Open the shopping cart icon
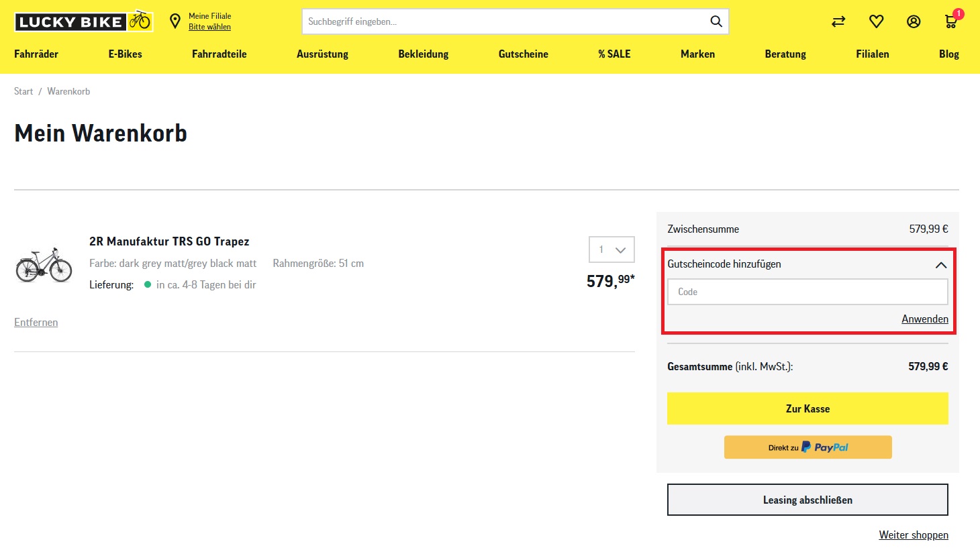Image resolution: width=980 pixels, height=556 pixels. point(951,21)
